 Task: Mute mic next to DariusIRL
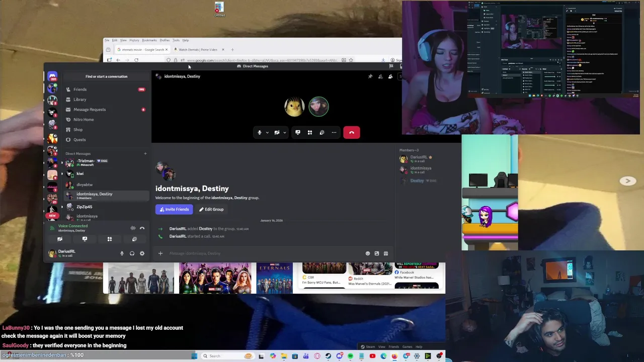click(122, 253)
